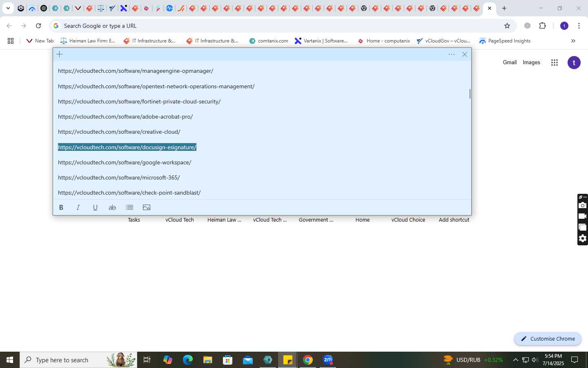Click the google-workspace URL line in note
This screenshot has width=588, height=368.
click(x=125, y=162)
